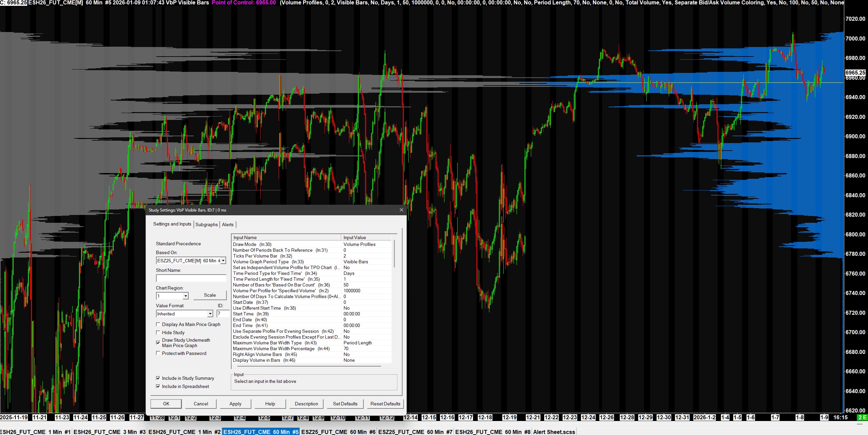Viewport: 868px width, 435px height.
Task: Open the Alerts tab
Action: coord(227,224)
